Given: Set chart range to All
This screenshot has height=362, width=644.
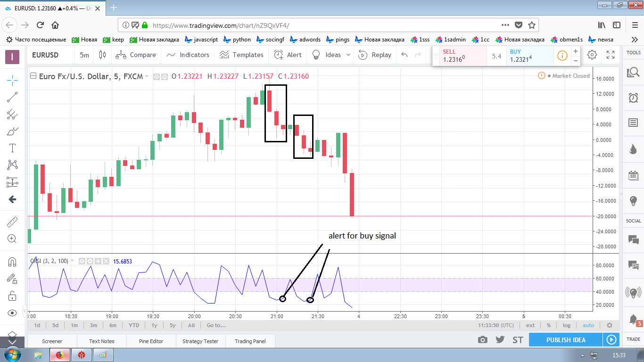Looking at the screenshot, I should (191, 325).
